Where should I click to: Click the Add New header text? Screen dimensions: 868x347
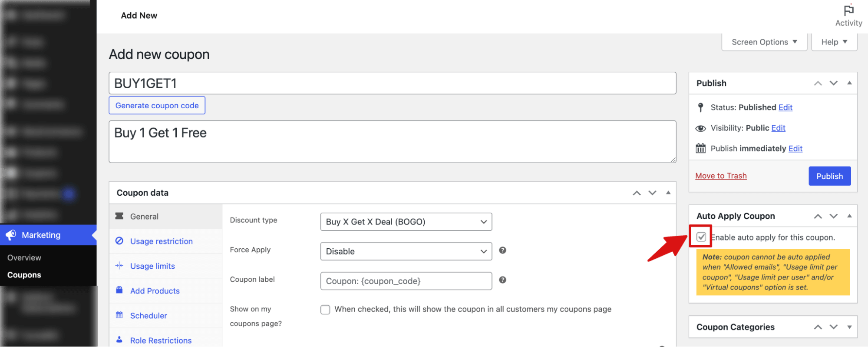tap(139, 16)
